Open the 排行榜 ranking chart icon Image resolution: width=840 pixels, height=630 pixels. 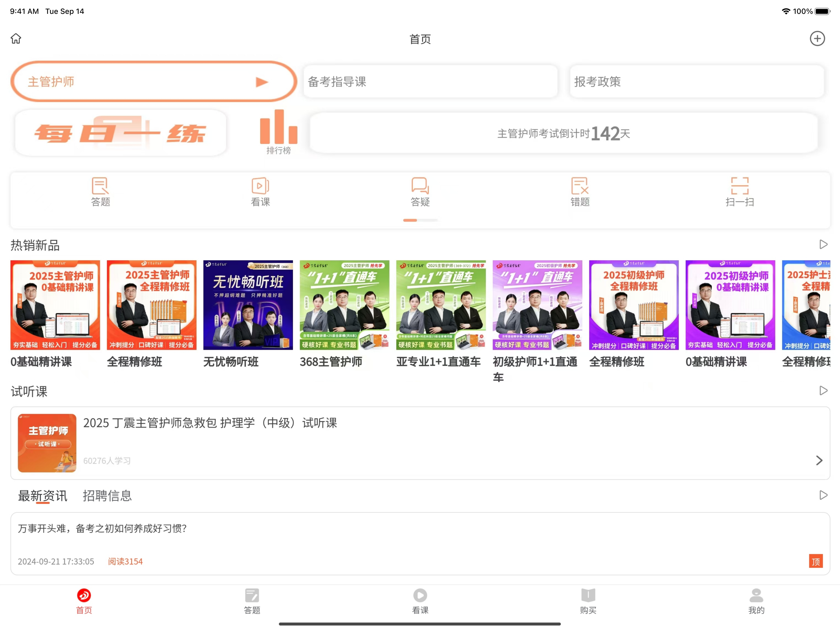click(278, 132)
